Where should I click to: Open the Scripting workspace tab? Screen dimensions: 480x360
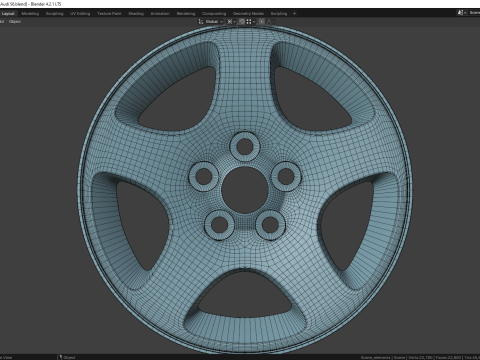(x=279, y=14)
